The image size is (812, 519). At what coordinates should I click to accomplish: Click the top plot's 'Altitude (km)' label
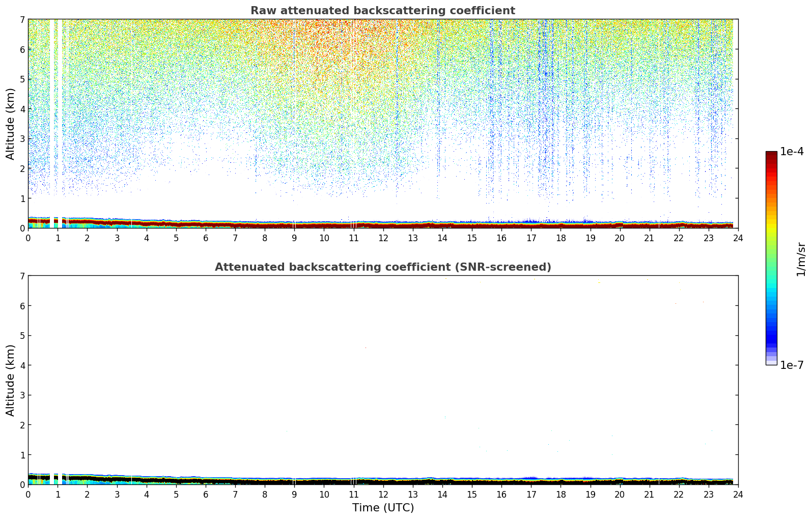pyautogui.click(x=11, y=124)
